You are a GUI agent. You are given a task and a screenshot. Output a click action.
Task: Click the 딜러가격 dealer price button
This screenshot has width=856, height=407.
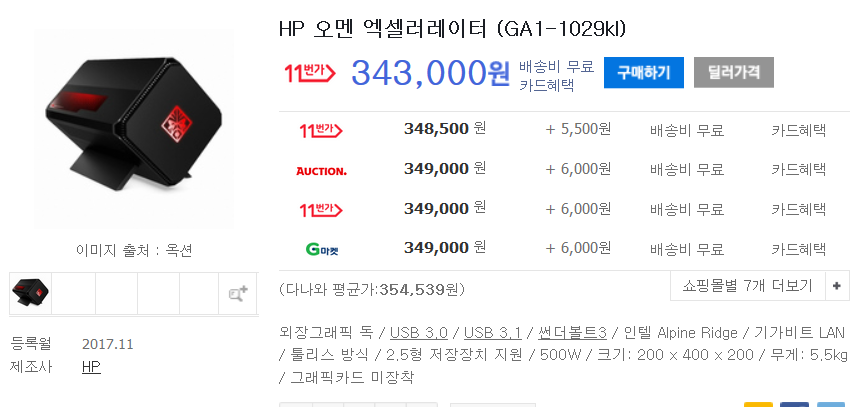(733, 72)
